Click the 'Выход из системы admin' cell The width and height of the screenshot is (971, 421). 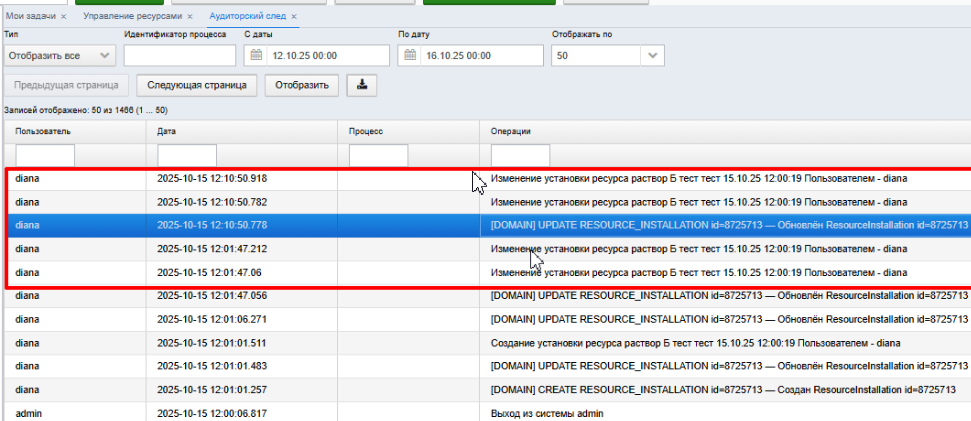tap(725, 413)
